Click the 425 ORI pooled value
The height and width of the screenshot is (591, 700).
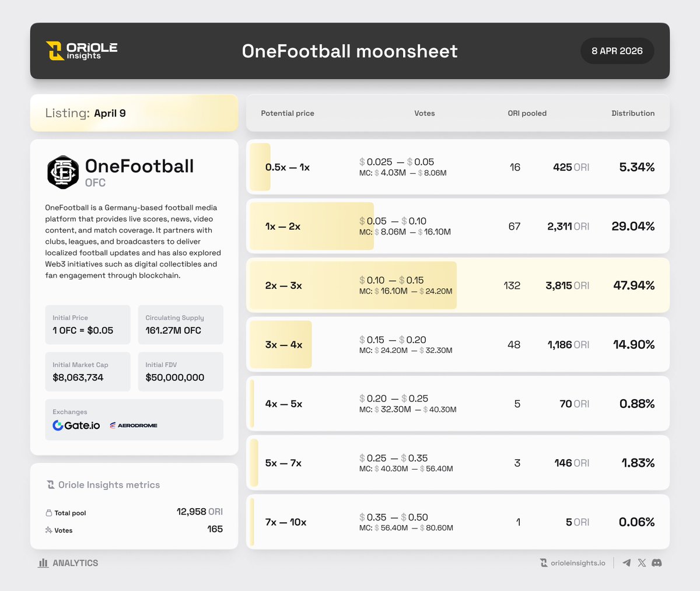571,167
